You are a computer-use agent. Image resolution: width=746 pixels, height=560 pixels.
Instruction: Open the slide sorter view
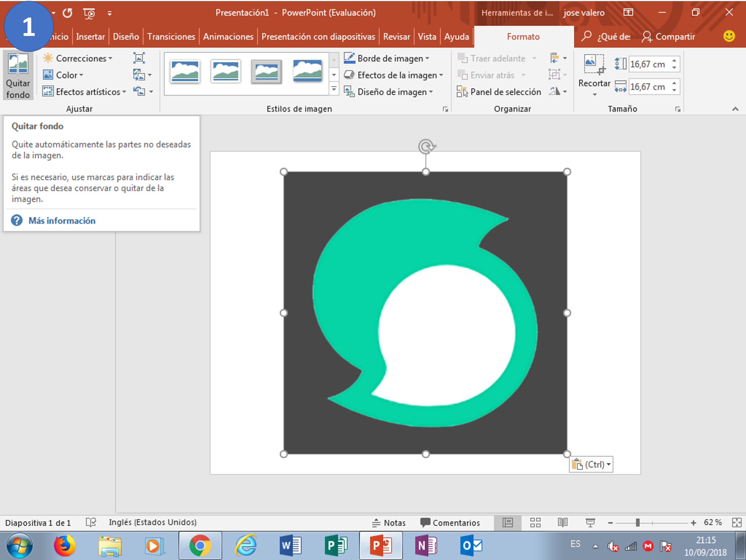point(535,522)
